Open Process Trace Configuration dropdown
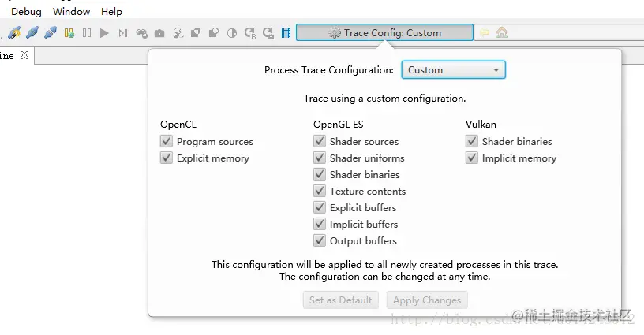 point(453,70)
